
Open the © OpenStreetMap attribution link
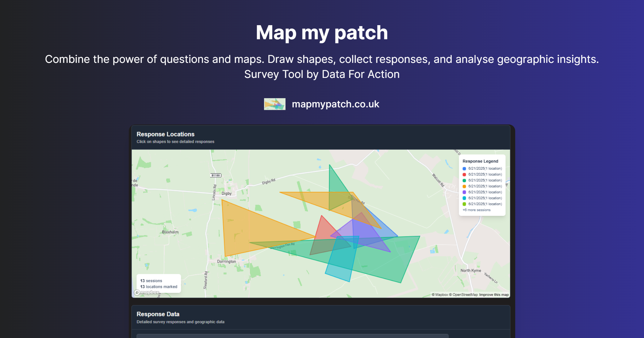(x=463, y=295)
